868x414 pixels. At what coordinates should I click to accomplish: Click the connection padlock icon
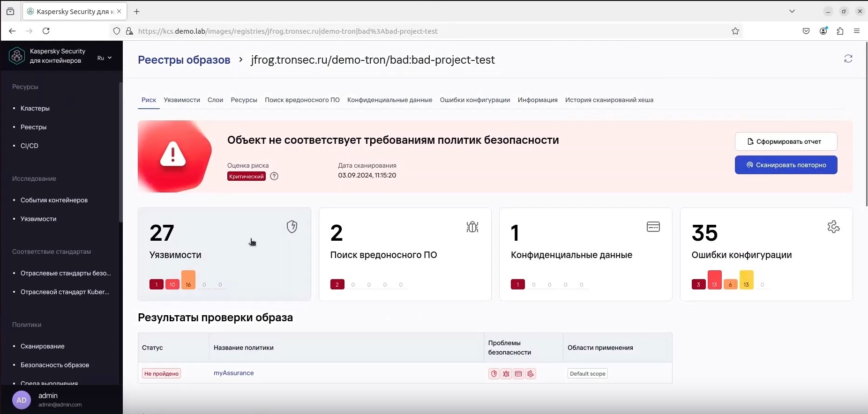pos(129,31)
